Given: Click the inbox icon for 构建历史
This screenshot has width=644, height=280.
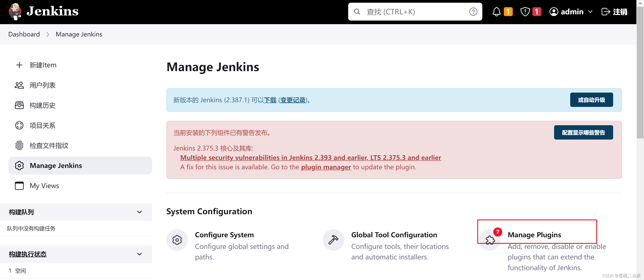Looking at the screenshot, I should coord(19,105).
